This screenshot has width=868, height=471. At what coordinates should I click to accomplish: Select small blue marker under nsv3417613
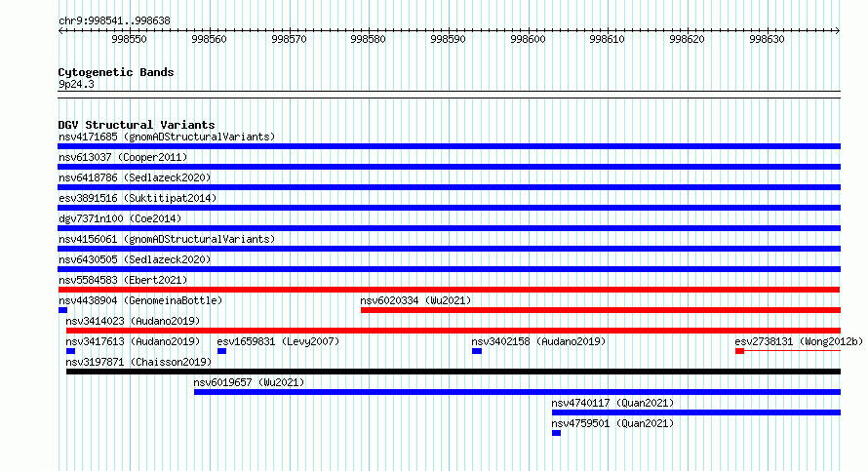[70, 351]
